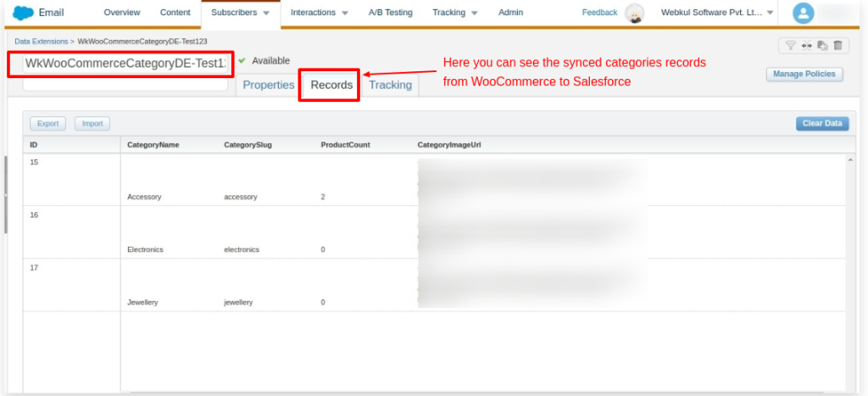Open the Webkul Software account switcher
The image size is (868, 396).
click(717, 13)
